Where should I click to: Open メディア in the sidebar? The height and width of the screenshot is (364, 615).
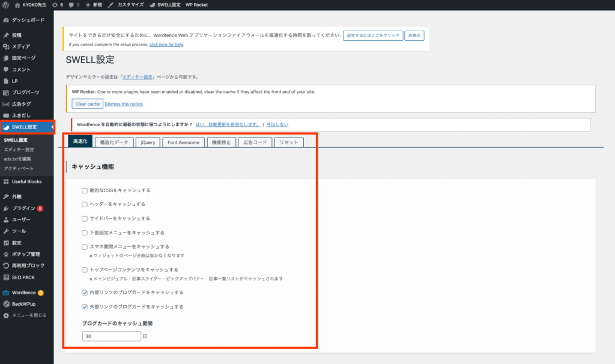[x=26, y=46]
